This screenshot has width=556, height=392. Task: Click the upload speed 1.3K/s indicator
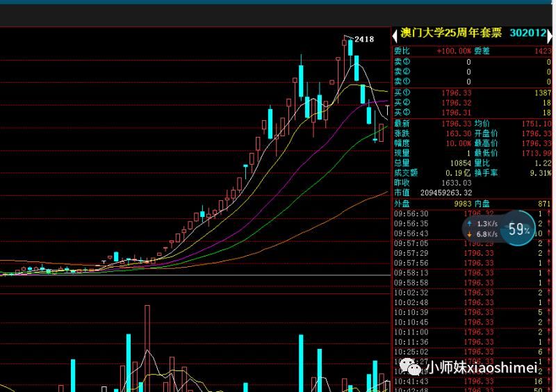[482, 224]
